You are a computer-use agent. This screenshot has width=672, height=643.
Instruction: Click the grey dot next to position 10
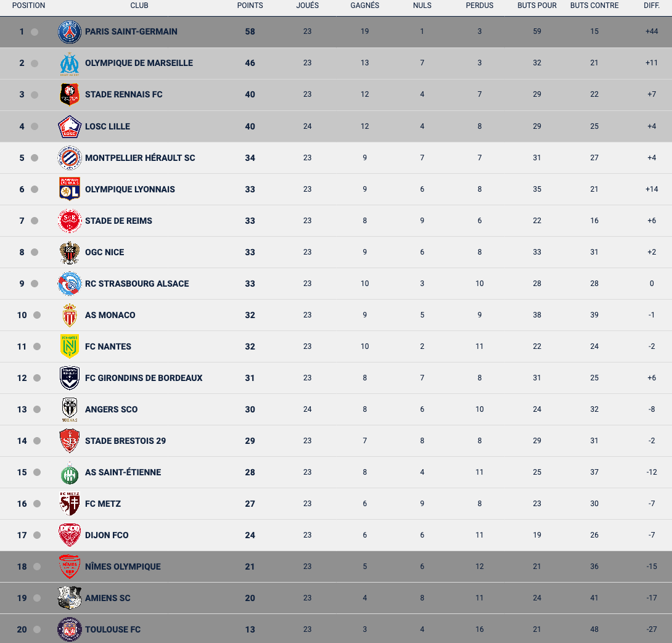[x=37, y=315]
